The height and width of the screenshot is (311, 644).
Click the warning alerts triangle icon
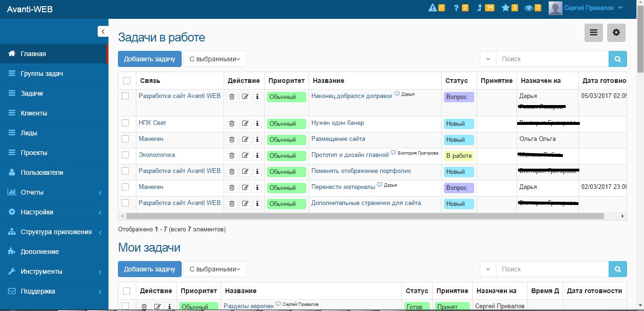pos(432,8)
